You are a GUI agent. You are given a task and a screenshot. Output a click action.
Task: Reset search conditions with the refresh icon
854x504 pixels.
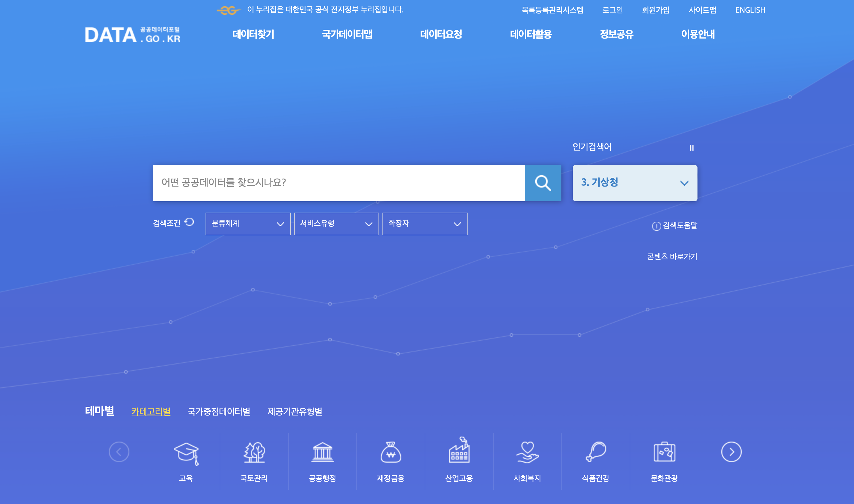point(189,222)
